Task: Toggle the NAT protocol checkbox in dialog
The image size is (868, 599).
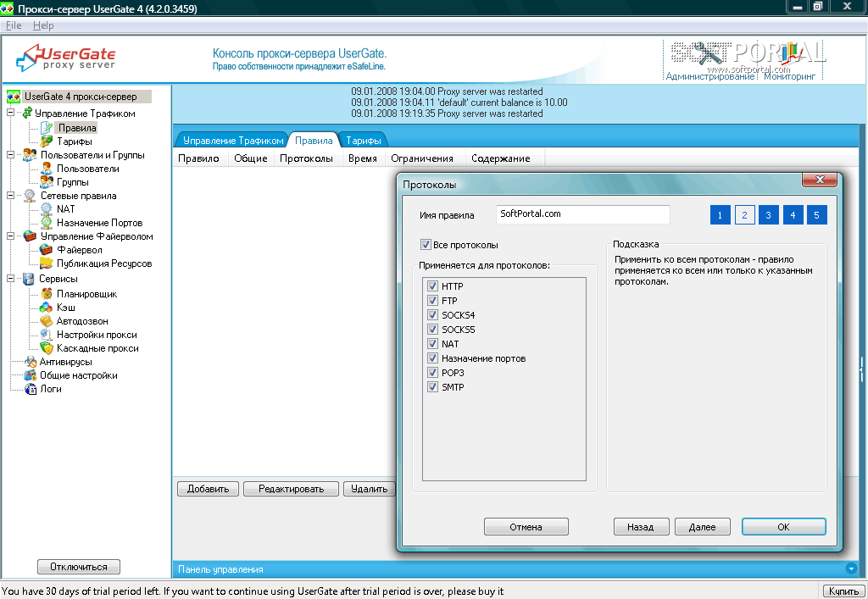Action: (x=433, y=343)
